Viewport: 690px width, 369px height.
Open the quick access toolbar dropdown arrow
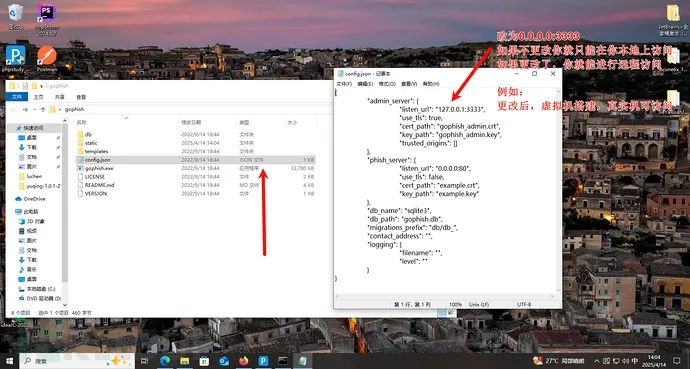coord(41,86)
